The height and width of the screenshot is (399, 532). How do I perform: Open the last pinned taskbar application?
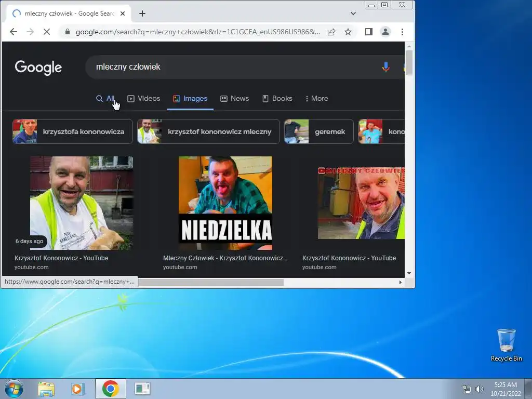142,389
